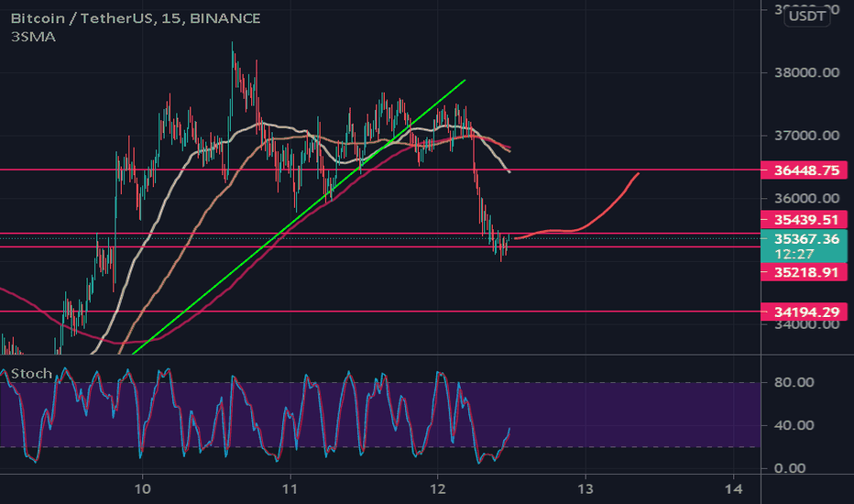Click date label 10 on time axis
This screenshot has width=854, height=504.
click(x=142, y=488)
